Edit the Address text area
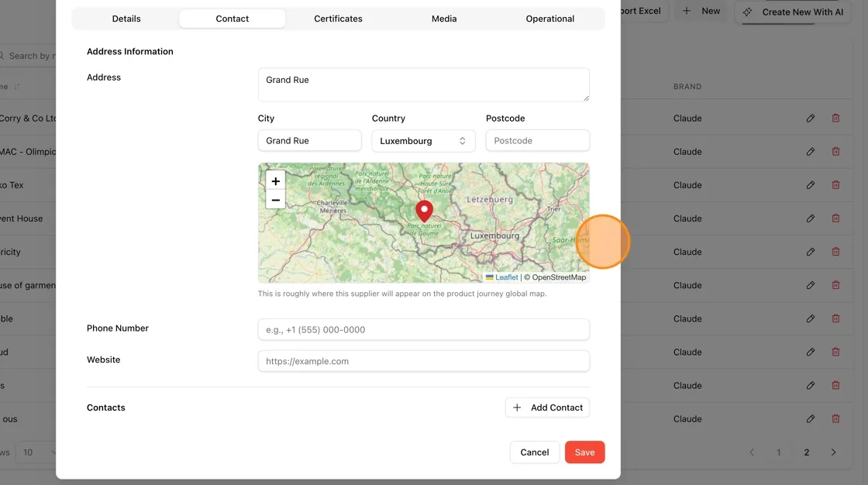The image size is (868, 485). [423, 84]
